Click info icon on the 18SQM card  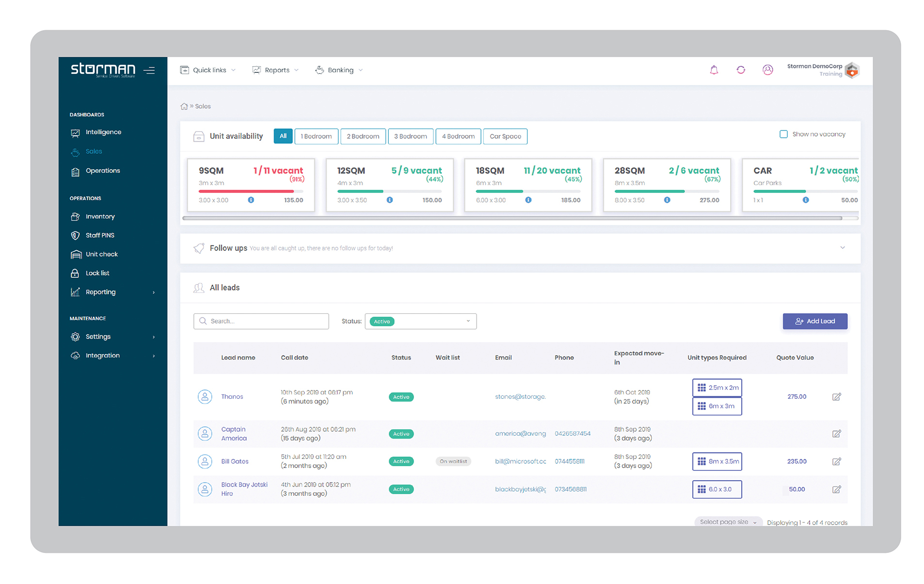[528, 200]
